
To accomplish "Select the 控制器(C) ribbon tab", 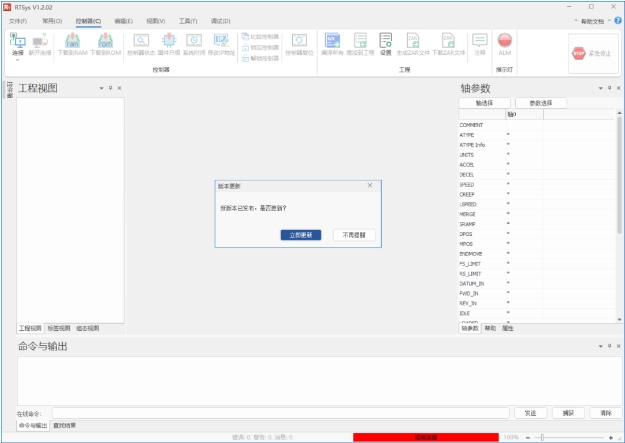I will click(88, 21).
